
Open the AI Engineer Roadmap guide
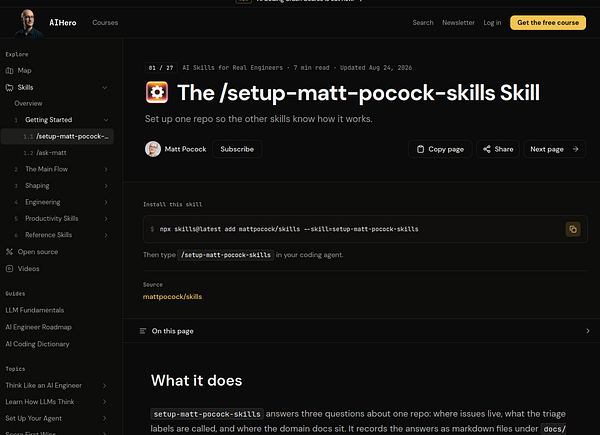click(38, 327)
